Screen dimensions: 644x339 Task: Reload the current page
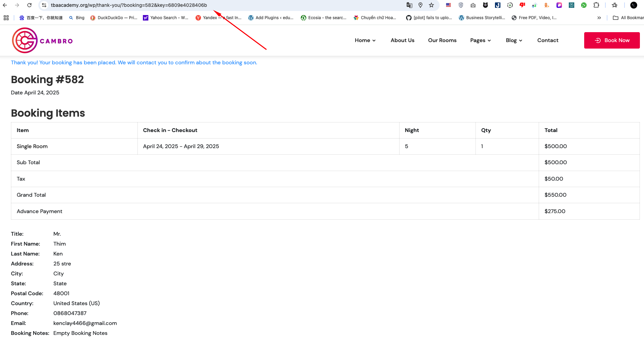coord(29,5)
